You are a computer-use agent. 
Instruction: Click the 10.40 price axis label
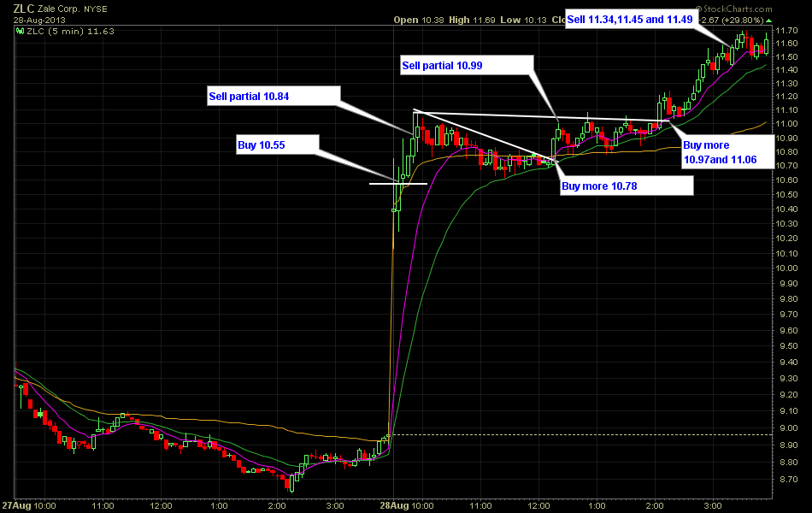[786, 209]
